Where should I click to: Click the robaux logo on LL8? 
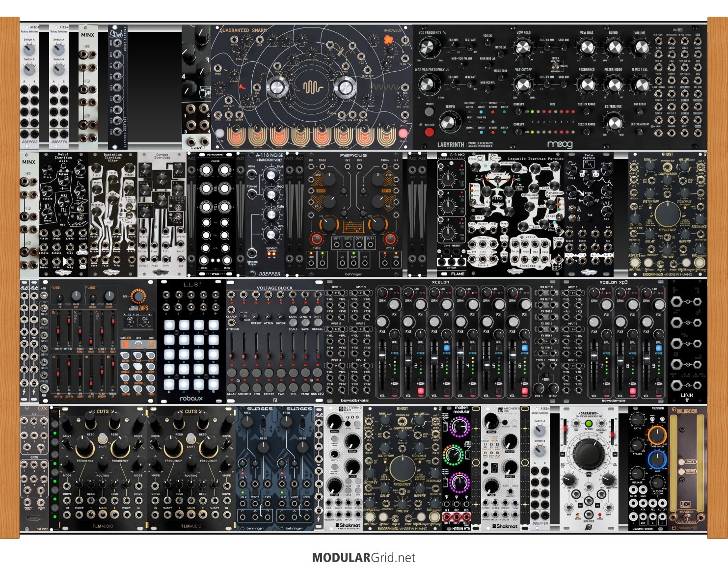190,399
